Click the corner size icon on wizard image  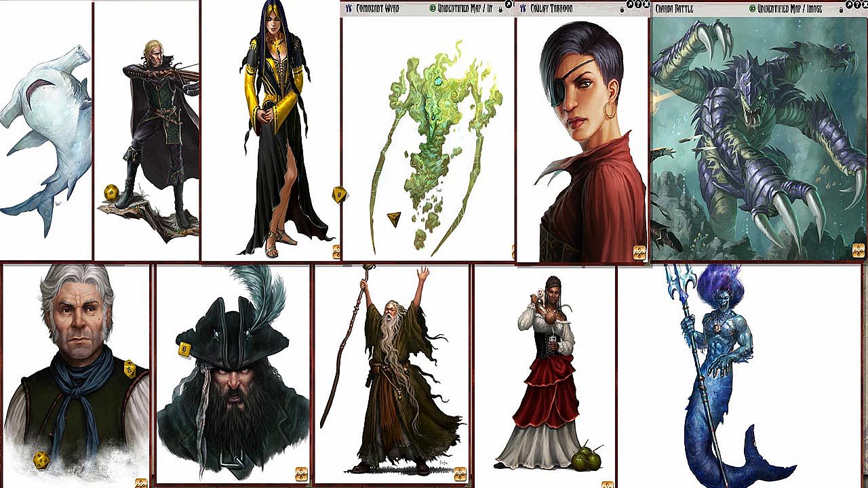[460, 474]
